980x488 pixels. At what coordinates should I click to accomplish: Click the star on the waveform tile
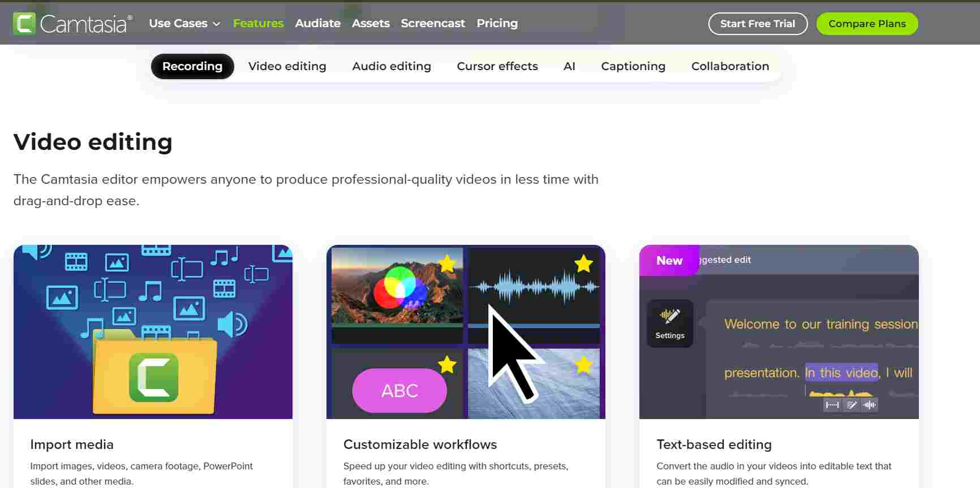pyautogui.click(x=583, y=264)
